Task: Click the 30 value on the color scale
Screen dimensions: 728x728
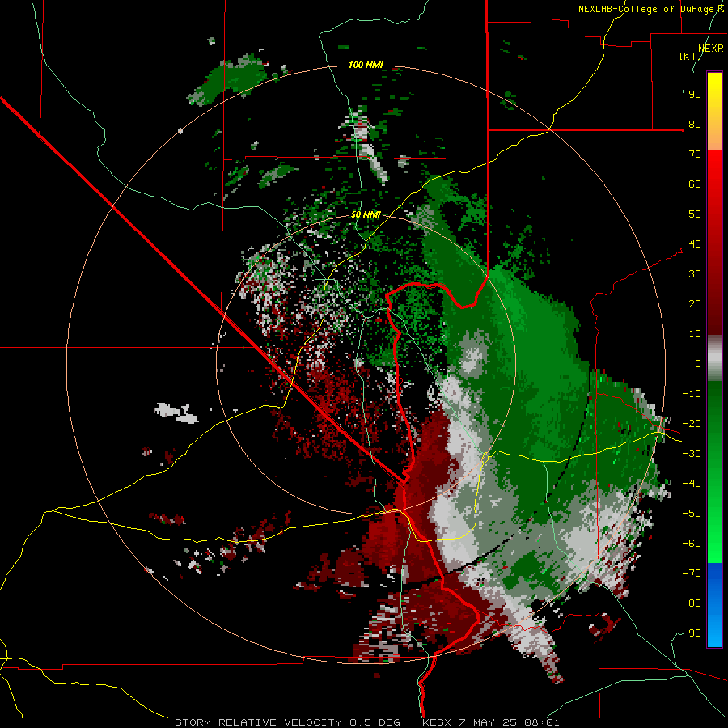Action: pos(695,274)
